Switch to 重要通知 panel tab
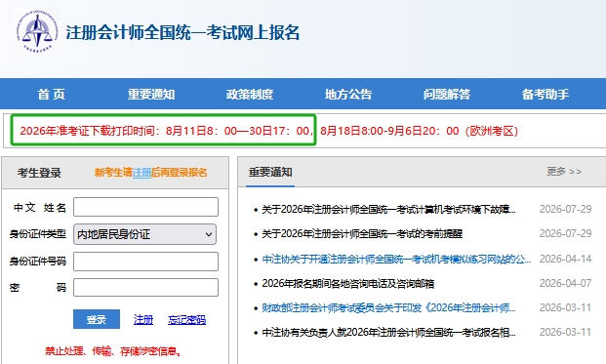 270,173
